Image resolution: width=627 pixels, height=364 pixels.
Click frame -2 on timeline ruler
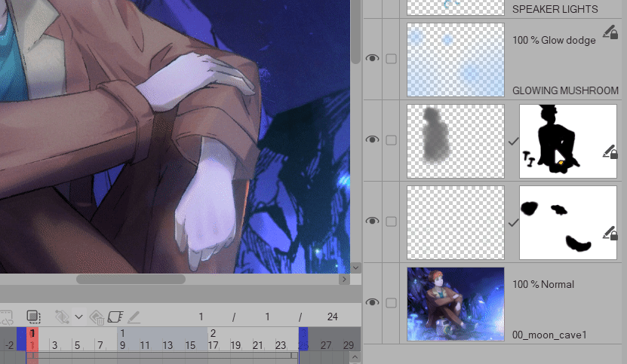point(9,345)
